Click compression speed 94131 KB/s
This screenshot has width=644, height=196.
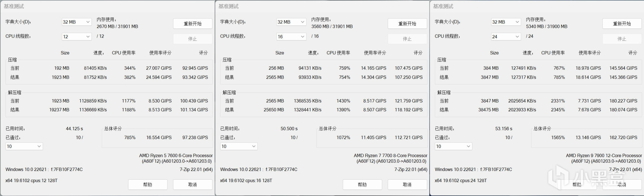pos(310,68)
